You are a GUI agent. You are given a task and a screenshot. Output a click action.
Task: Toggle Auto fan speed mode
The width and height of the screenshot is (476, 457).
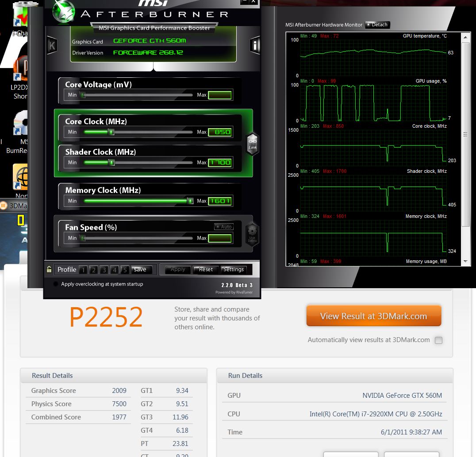[x=224, y=227]
